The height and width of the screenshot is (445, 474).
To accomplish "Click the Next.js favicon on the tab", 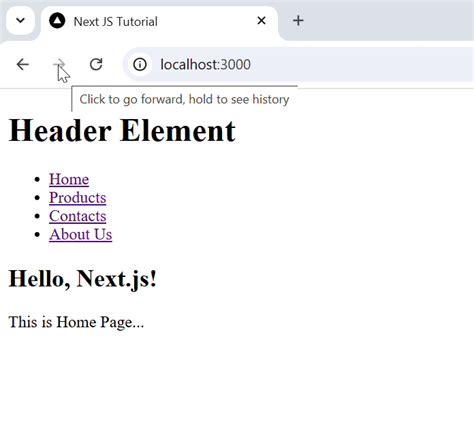I will pos(57,21).
